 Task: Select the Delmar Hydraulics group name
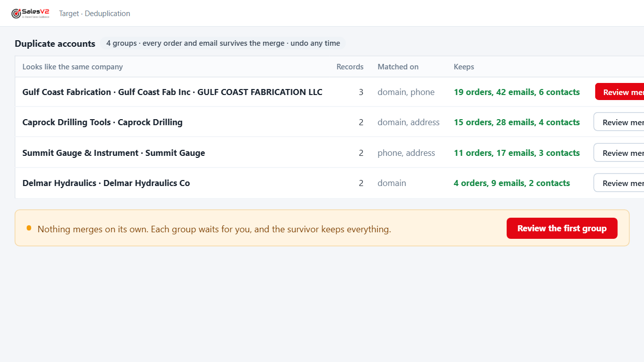click(106, 183)
